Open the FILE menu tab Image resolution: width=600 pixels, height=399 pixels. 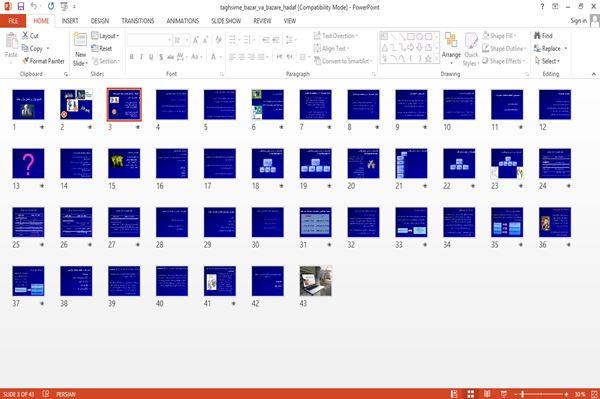(x=13, y=21)
